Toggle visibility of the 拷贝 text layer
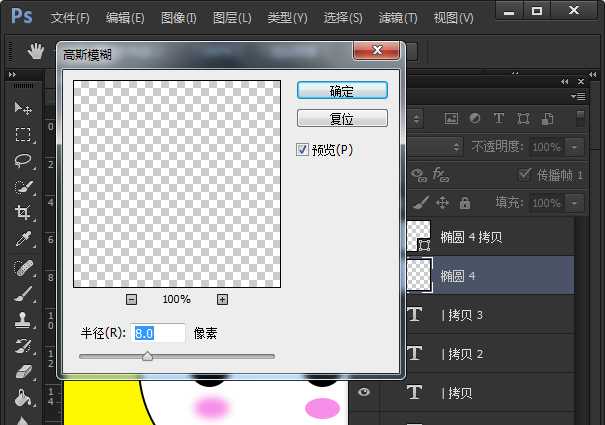This screenshot has height=425, width=605. tap(364, 393)
